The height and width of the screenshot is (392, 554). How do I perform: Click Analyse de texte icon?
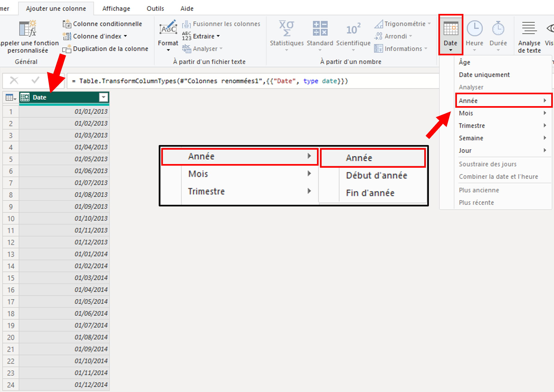tap(529, 29)
